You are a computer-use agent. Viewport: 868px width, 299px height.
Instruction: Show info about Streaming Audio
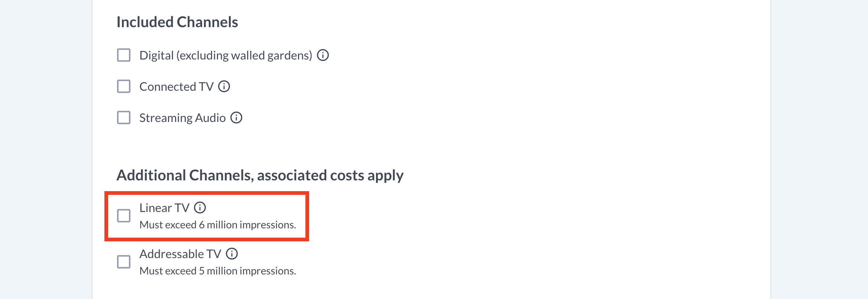[x=236, y=118]
